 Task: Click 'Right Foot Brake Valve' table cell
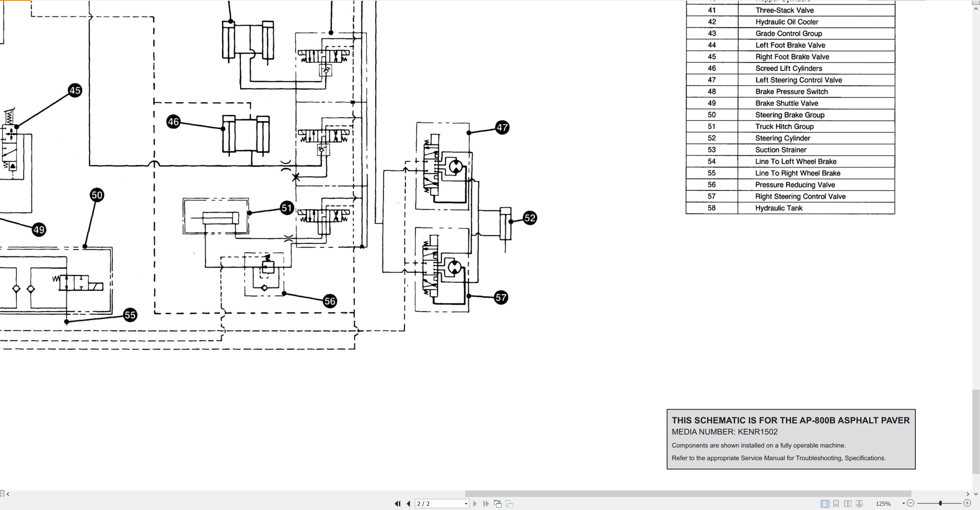(x=817, y=57)
